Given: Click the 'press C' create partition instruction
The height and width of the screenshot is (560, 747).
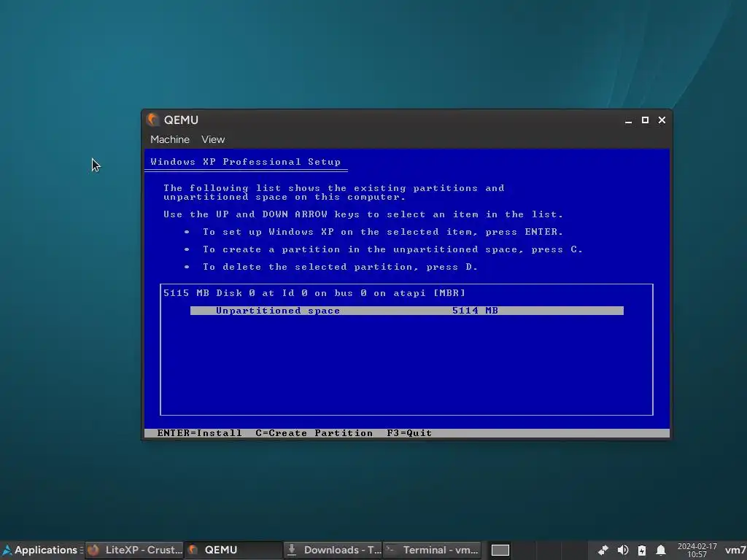Looking at the screenshot, I should tap(392, 249).
